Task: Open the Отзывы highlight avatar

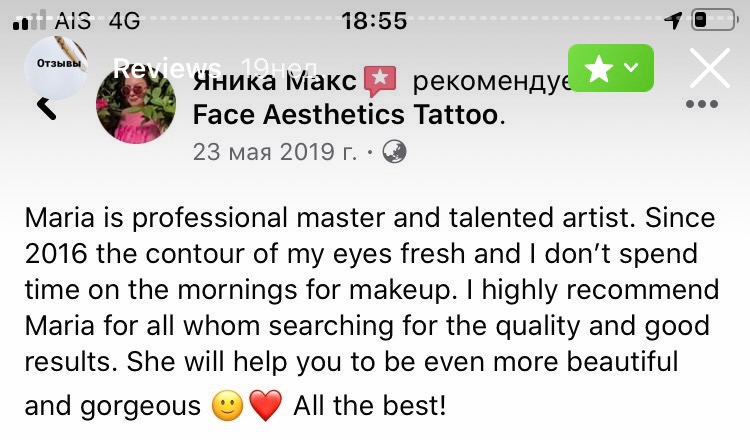Action: tap(56, 67)
